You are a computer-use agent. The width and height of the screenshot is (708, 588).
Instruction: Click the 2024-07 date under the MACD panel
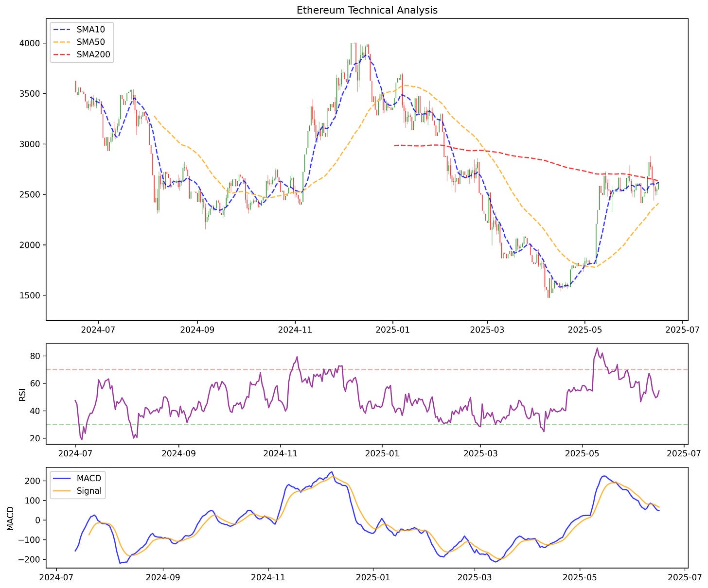tap(57, 577)
